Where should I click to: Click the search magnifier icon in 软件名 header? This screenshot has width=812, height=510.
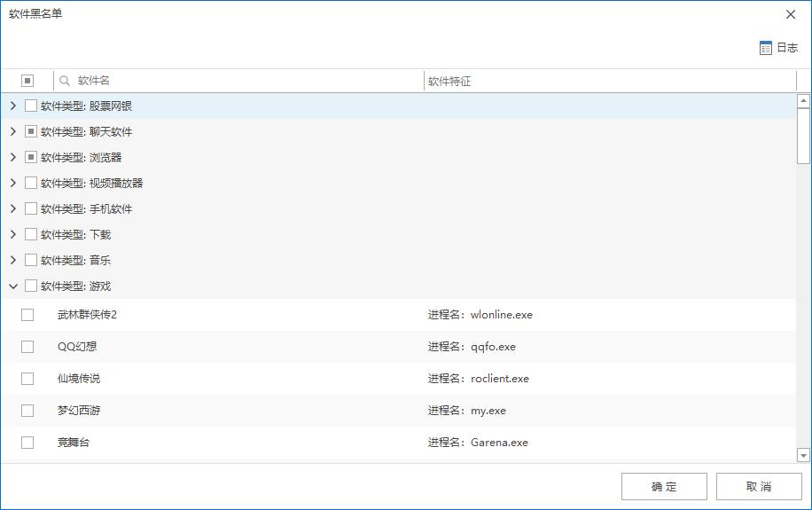click(x=65, y=81)
